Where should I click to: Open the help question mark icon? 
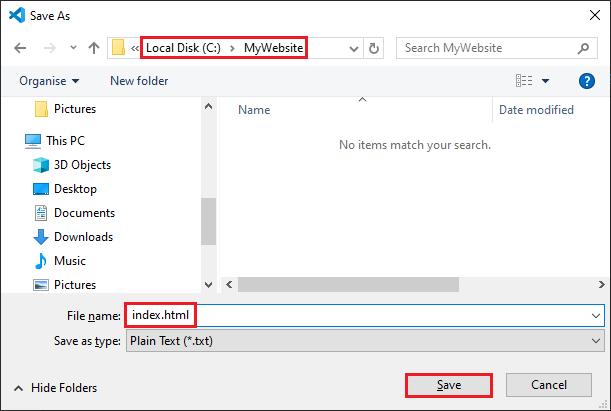click(x=587, y=81)
